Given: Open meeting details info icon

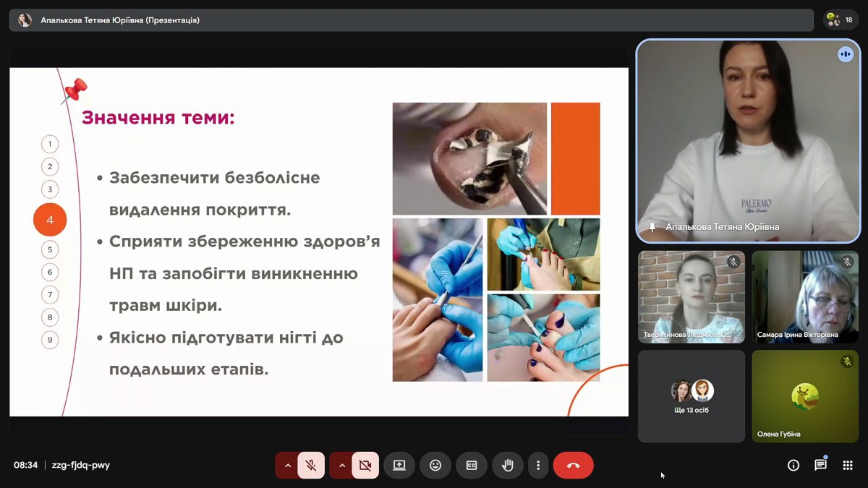Looking at the screenshot, I should coord(793,466).
